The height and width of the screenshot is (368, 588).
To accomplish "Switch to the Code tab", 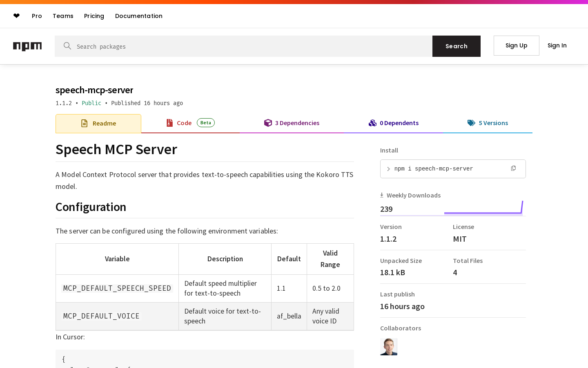I will 190,123.
